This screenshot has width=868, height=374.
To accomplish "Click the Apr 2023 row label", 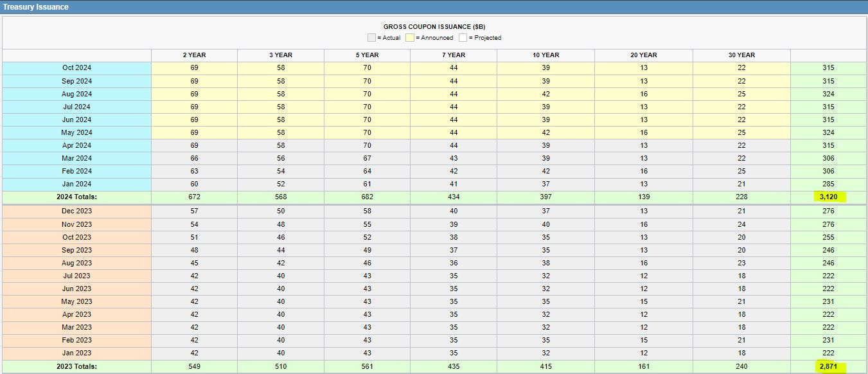I will [77, 314].
